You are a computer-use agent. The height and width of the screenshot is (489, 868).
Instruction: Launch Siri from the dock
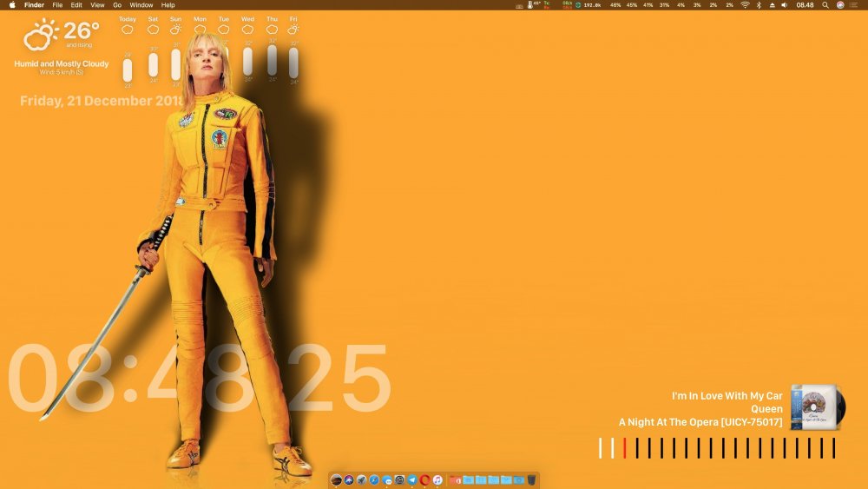pos(349,480)
